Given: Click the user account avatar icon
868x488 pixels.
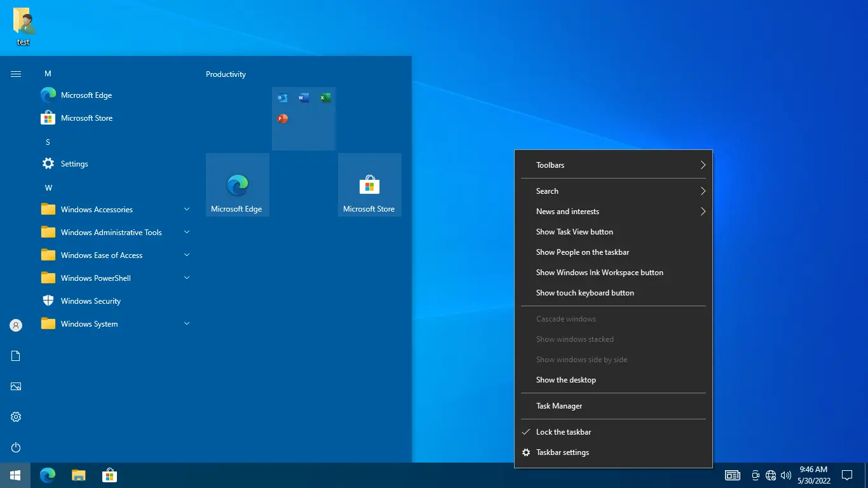Looking at the screenshot, I should click(16, 325).
